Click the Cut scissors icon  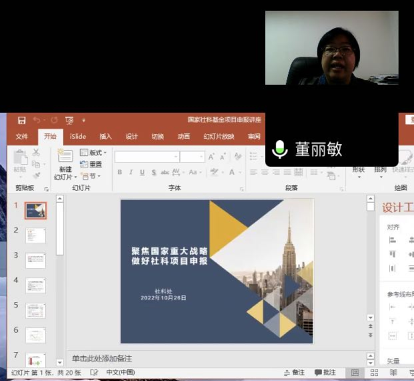click(x=36, y=152)
